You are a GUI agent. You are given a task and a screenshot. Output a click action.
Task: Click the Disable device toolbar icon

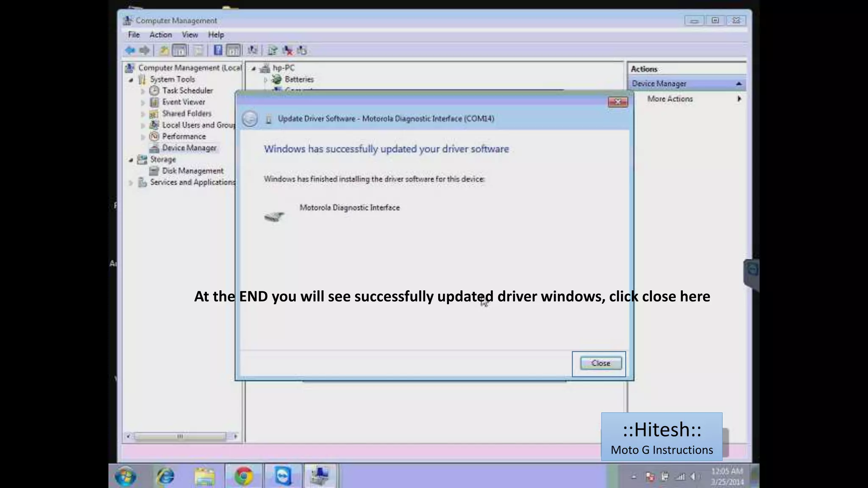pyautogui.click(x=302, y=50)
